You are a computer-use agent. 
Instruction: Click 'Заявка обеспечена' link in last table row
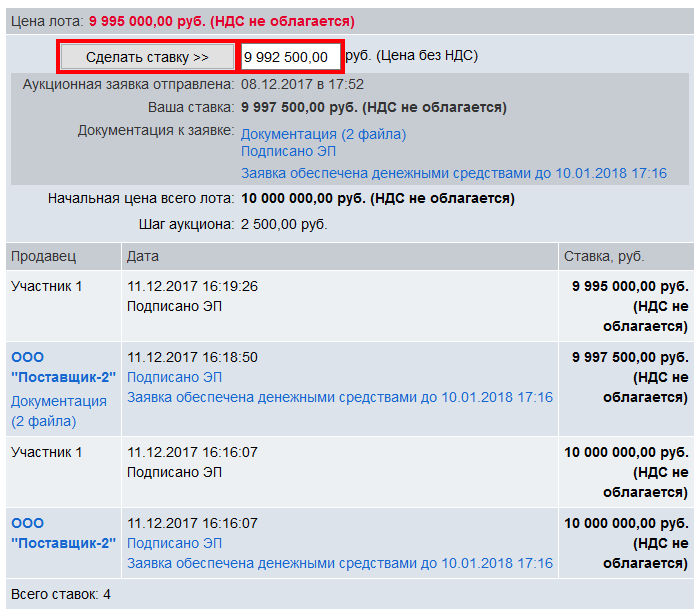(339, 563)
